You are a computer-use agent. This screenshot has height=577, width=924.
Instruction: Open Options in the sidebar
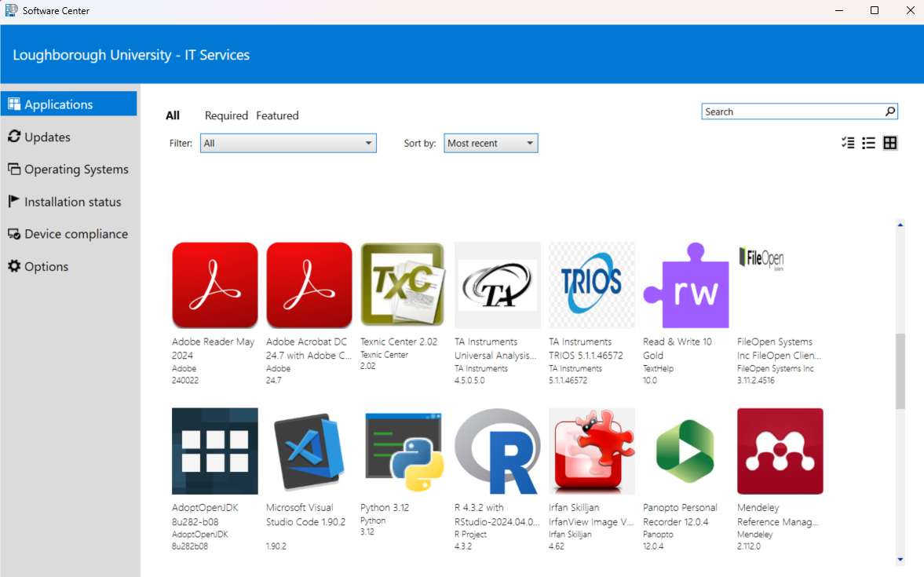click(44, 266)
